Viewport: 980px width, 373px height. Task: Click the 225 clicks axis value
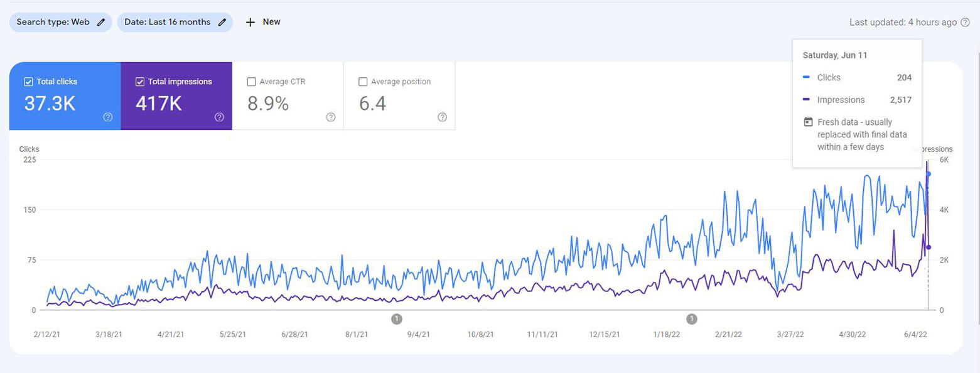click(x=30, y=159)
